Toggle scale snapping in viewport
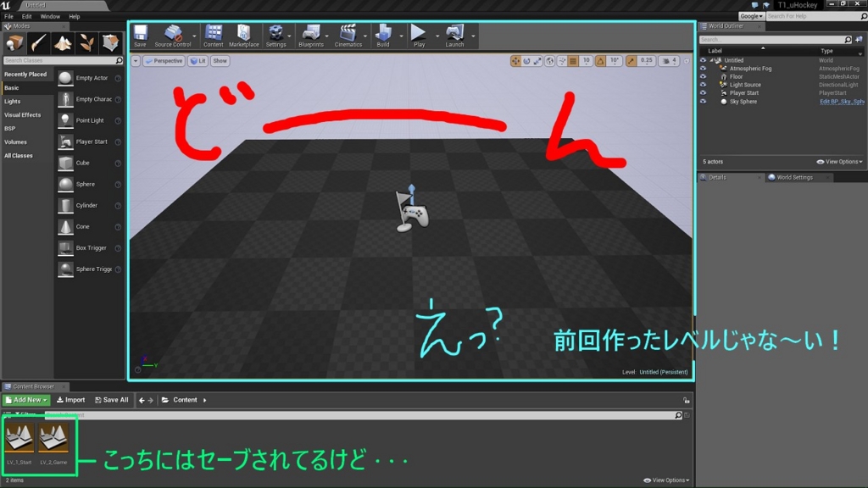 [x=631, y=61]
